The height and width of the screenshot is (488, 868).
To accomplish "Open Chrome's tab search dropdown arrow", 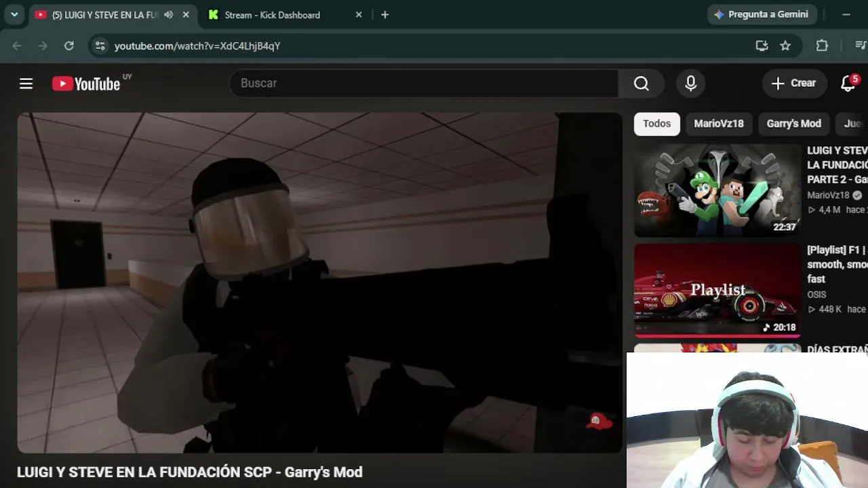I will coord(14,14).
